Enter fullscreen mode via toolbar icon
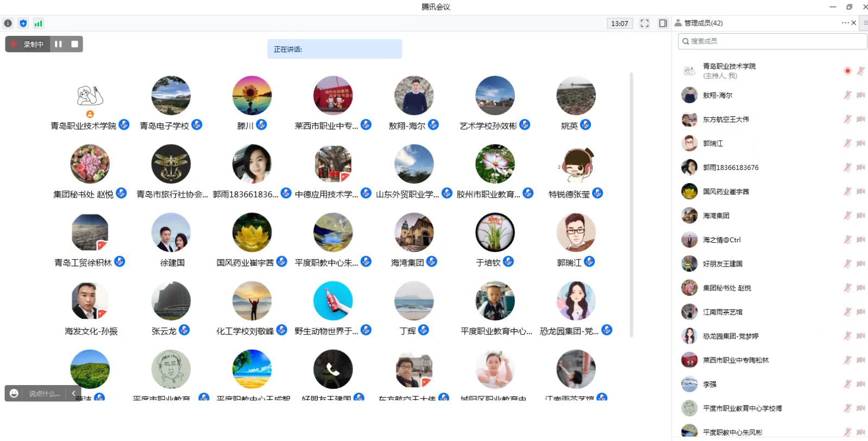Image resolution: width=868 pixels, height=441 pixels. pyautogui.click(x=645, y=23)
